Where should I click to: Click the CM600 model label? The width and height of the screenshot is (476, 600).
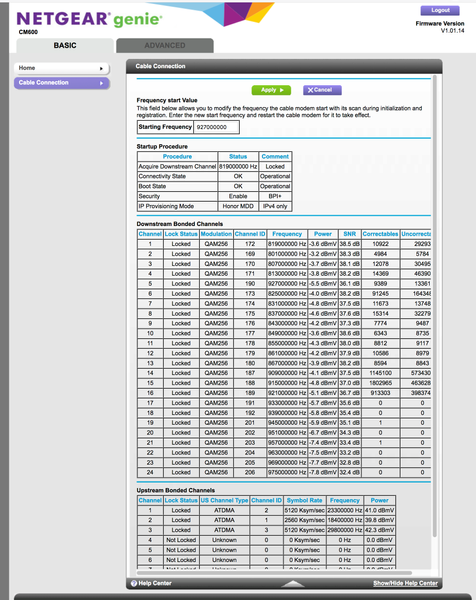point(28,32)
